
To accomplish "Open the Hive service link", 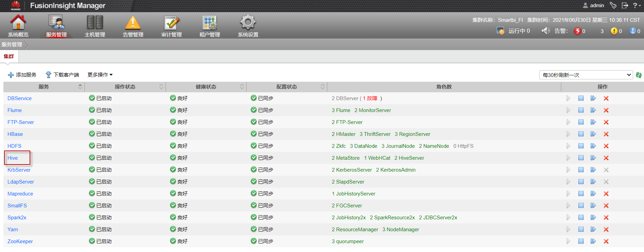I will coord(13,158).
